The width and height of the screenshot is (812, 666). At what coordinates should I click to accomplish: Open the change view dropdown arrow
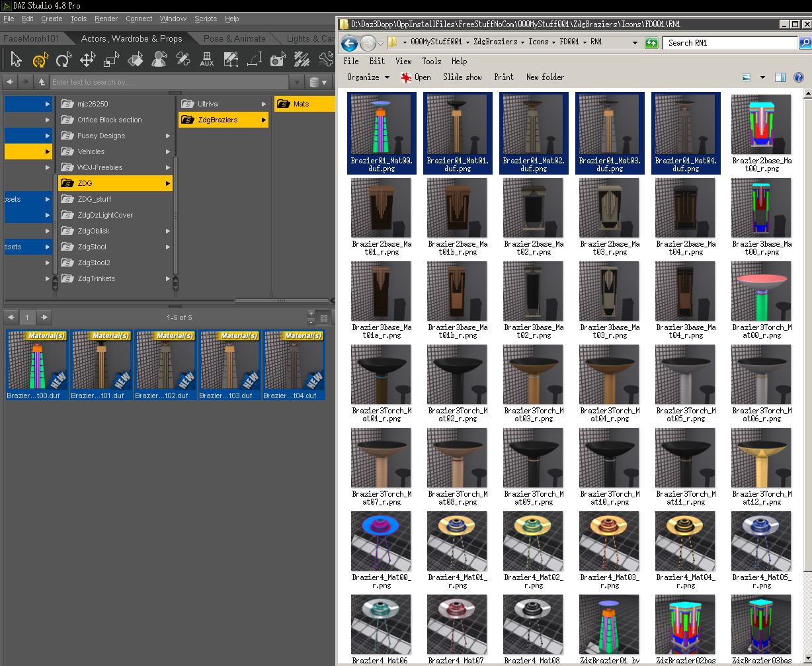[762, 77]
